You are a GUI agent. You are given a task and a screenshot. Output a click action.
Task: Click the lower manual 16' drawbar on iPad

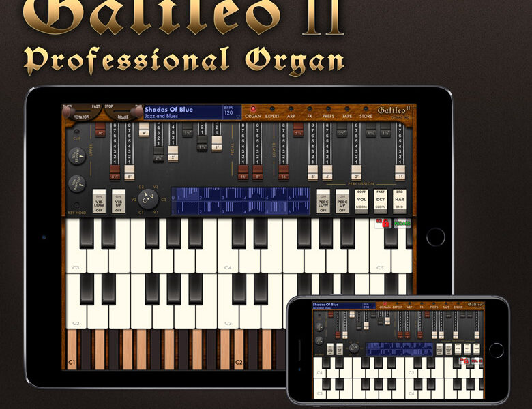tap(283, 172)
